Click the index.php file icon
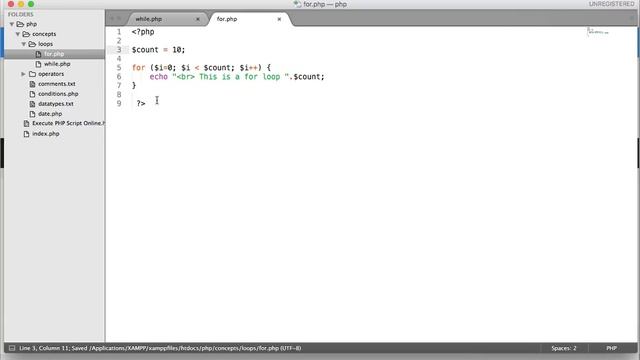This screenshot has height=360, width=640. pos(27,134)
